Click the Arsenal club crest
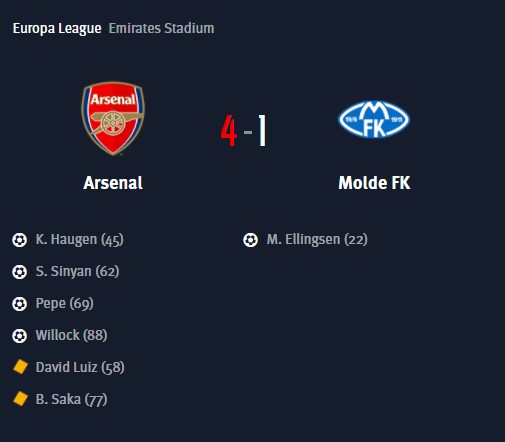This screenshot has height=442, width=505. [113, 119]
